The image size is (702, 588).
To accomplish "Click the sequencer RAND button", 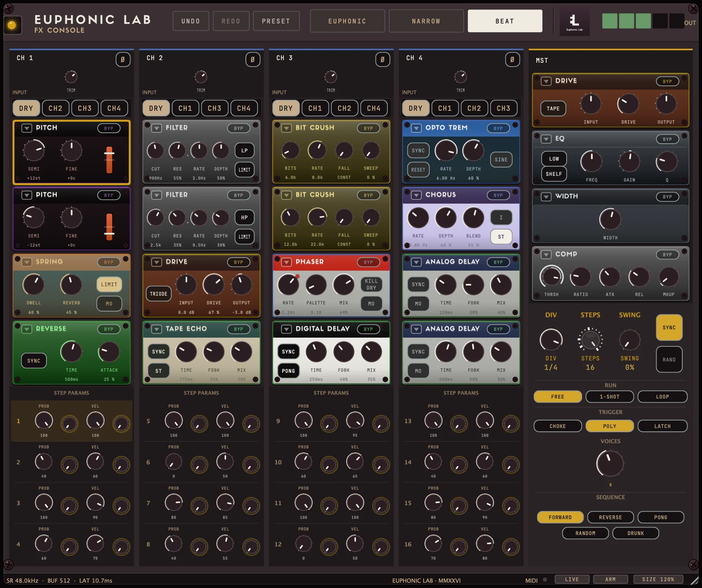I will [669, 360].
